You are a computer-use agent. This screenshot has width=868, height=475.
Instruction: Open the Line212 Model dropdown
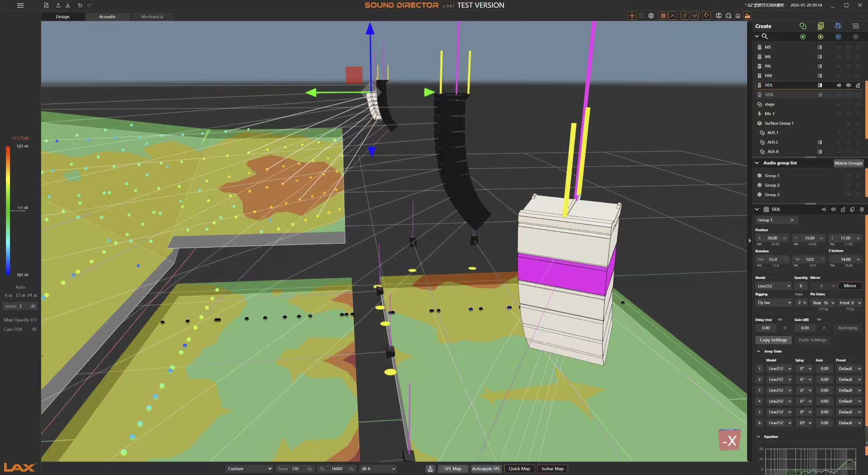(x=774, y=286)
